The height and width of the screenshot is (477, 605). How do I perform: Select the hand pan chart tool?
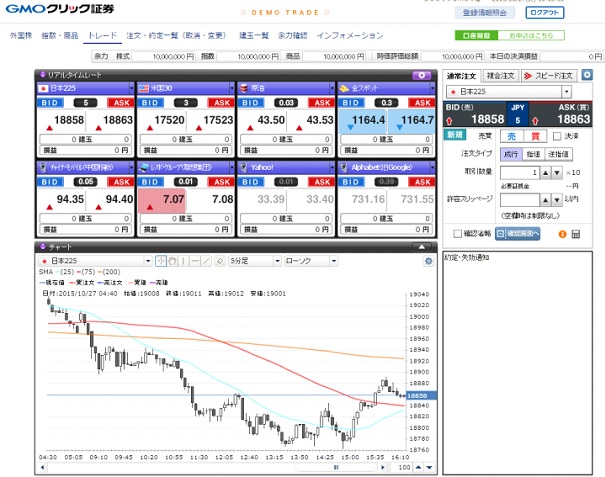tap(172, 261)
